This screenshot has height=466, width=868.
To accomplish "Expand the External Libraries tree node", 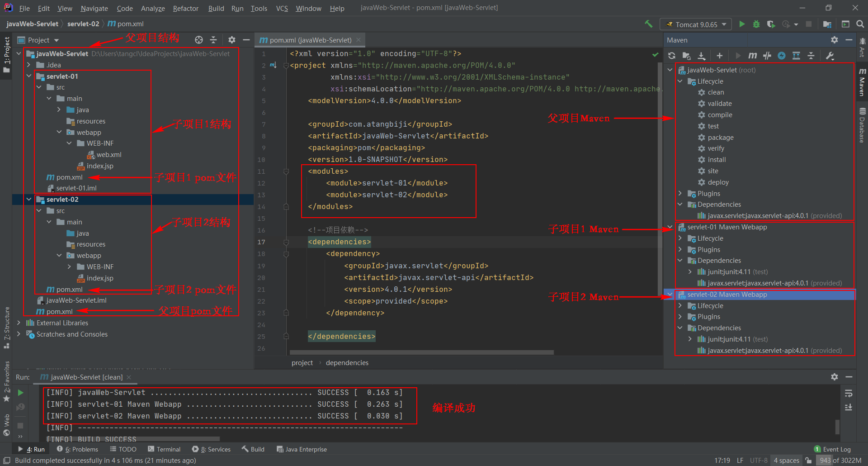I will click(x=19, y=323).
